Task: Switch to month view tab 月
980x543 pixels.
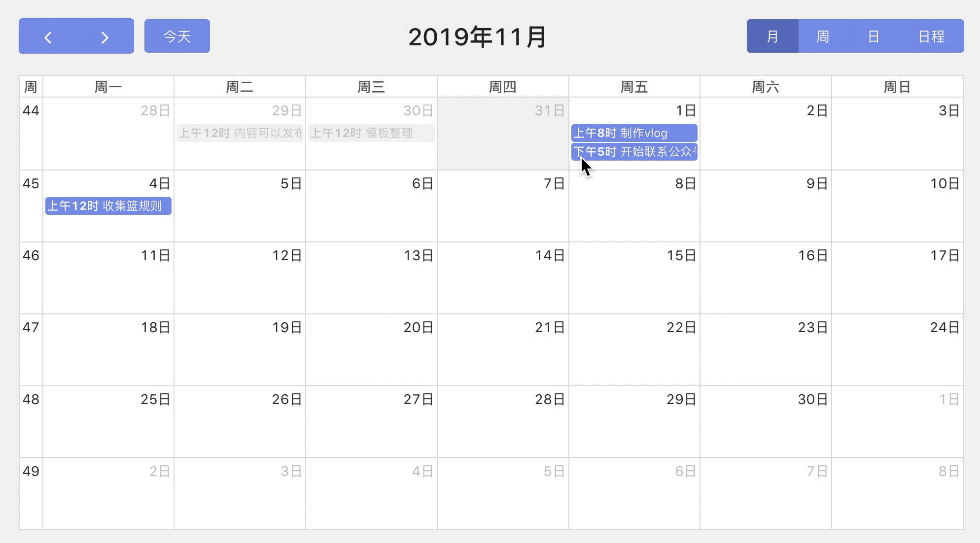Action: 772,36
